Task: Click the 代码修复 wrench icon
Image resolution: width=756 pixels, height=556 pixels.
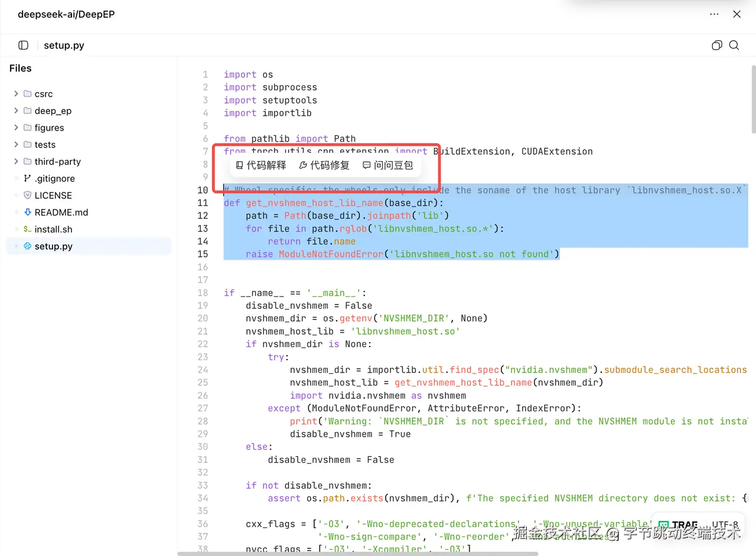Action: coord(303,165)
